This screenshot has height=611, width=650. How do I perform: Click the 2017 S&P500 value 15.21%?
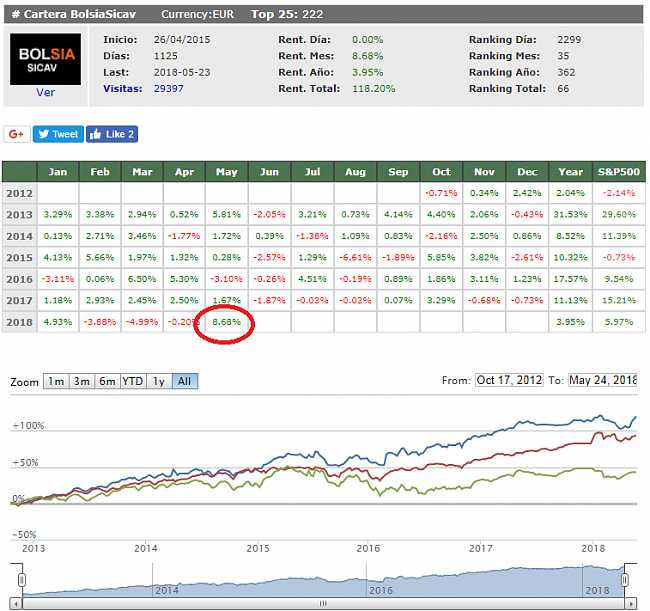[x=619, y=301]
